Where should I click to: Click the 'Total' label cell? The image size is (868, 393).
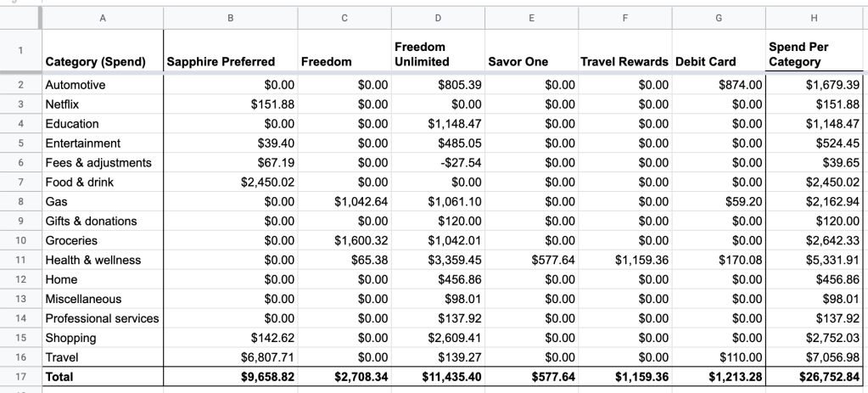coord(101,376)
